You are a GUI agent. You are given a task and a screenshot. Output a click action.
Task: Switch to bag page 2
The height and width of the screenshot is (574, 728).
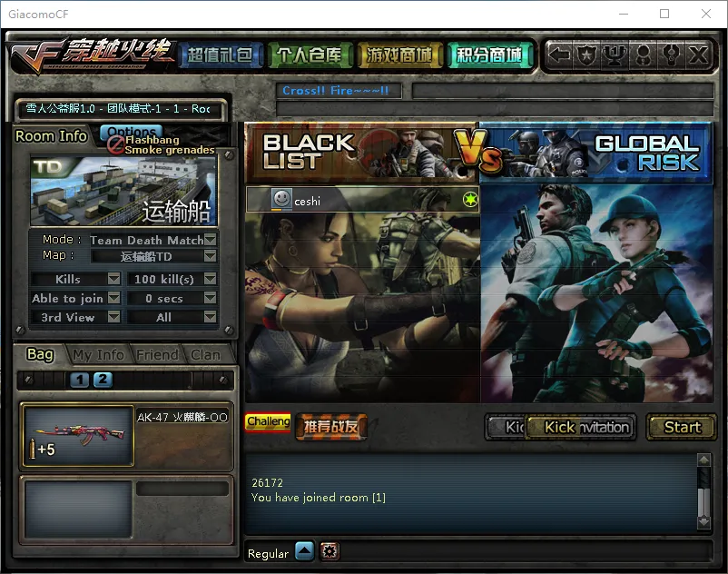(x=103, y=380)
